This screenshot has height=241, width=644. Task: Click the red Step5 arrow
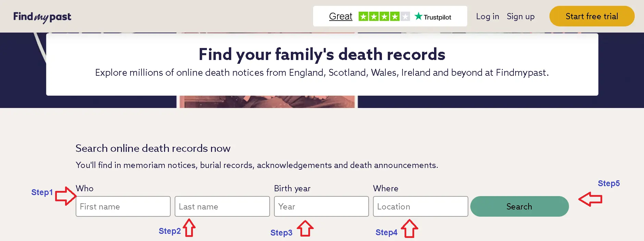[x=590, y=199]
